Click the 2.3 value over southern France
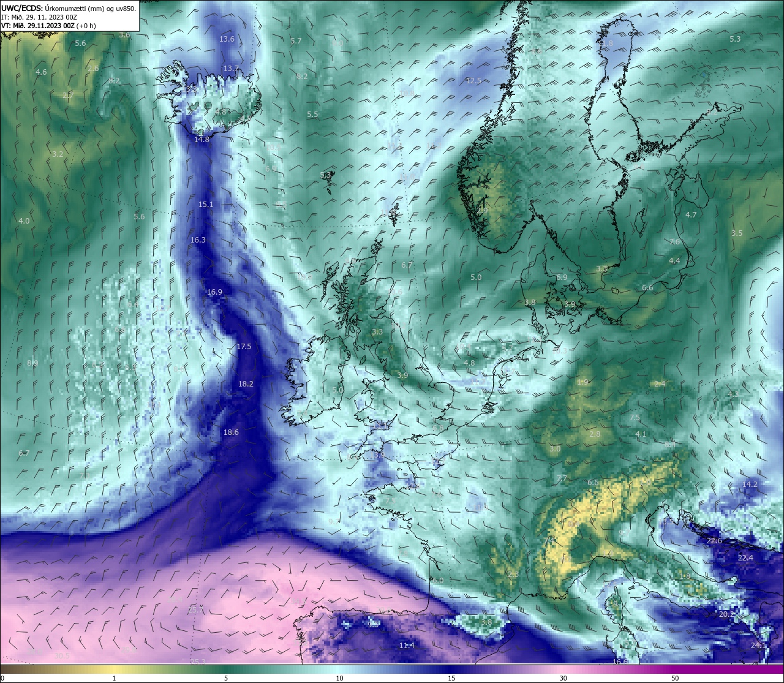This screenshot has width=784, height=683. (x=513, y=575)
